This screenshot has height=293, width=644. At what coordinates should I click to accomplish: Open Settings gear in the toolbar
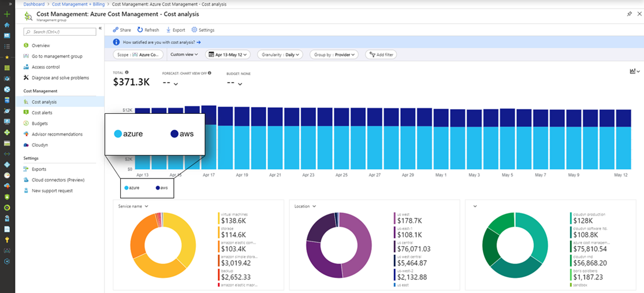tap(203, 30)
